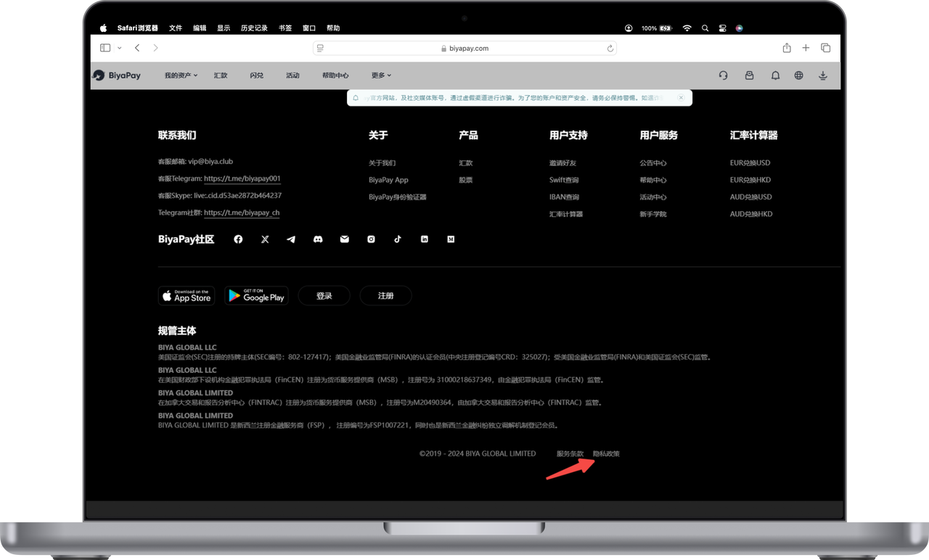
Task: Open the Apple menu
Action: click(103, 28)
